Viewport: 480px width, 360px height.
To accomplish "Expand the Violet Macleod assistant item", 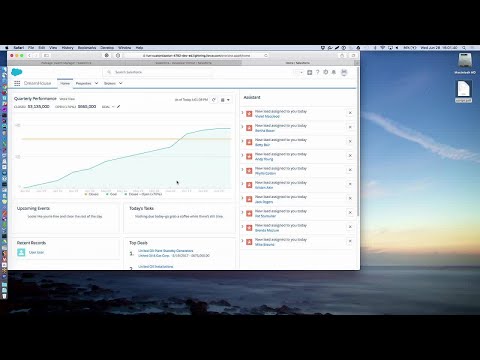I will [242, 112].
